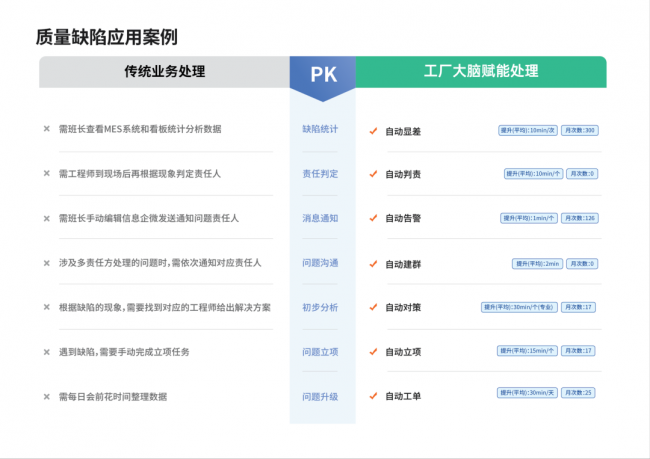Click the 初步分析 stage label

[320, 307]
